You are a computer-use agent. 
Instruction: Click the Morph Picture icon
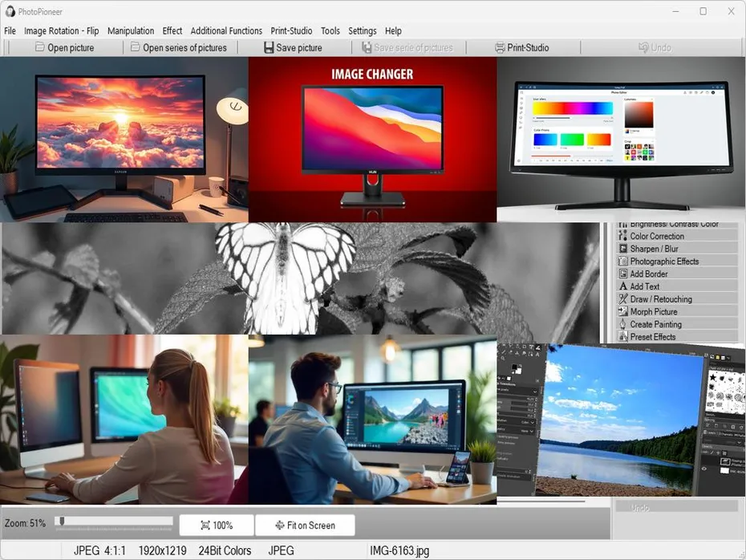coord(622,312)
